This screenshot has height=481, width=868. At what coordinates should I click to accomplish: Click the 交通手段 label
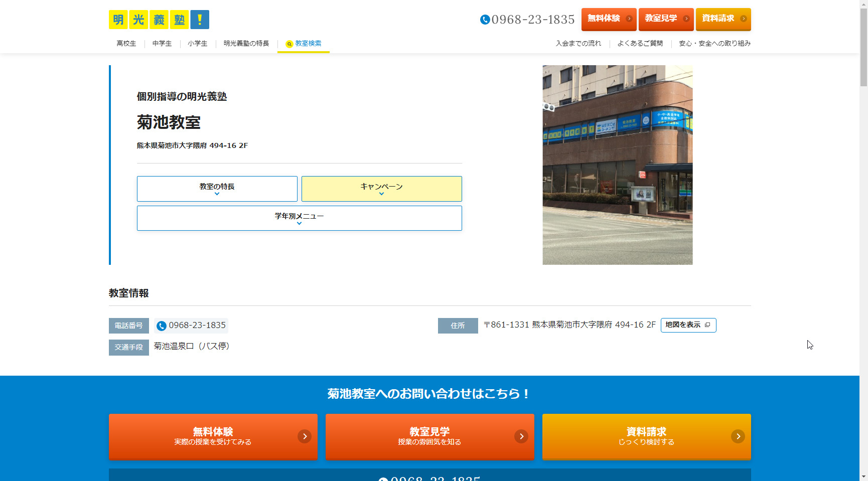tap(129, 347)
